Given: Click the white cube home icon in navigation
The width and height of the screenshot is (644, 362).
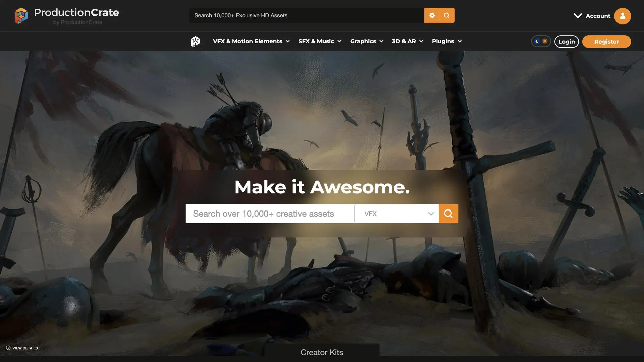Looking at the screenshot, I should coord(195,41).
